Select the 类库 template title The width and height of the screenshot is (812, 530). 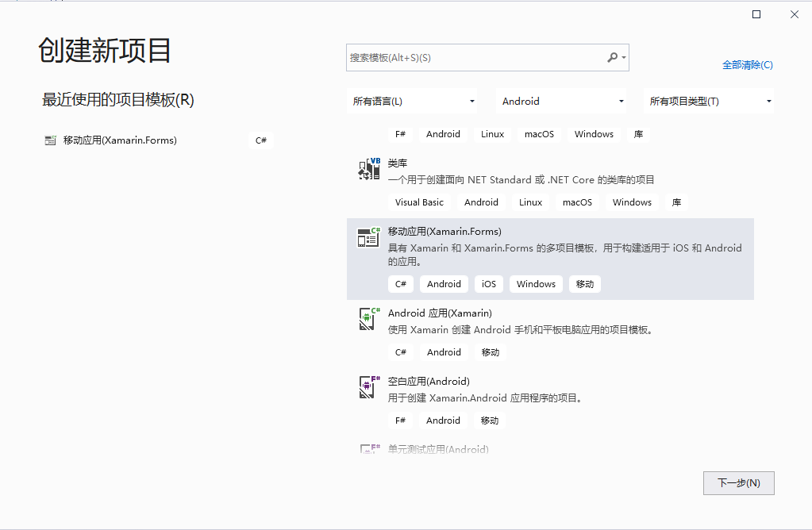coord(398,163)
